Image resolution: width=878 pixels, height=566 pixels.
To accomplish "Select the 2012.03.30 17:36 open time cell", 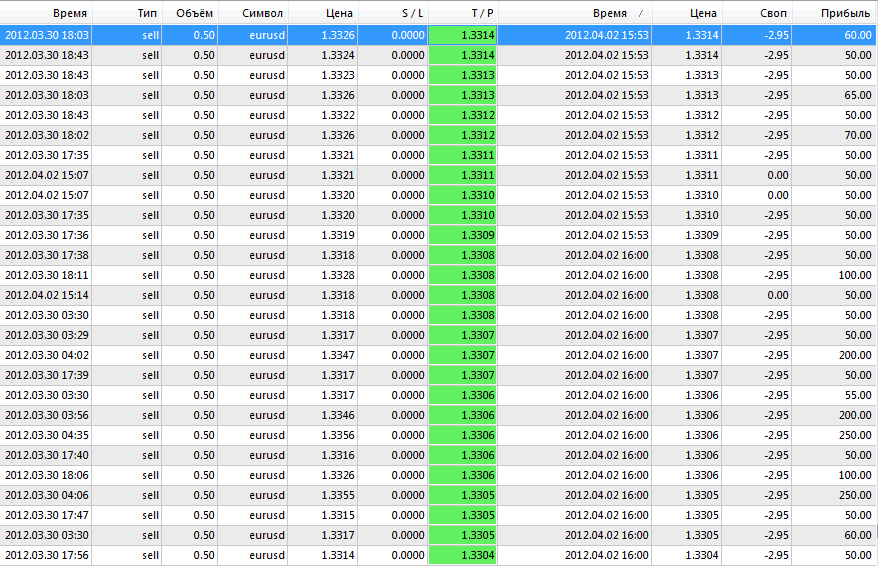I will point(46,235).
